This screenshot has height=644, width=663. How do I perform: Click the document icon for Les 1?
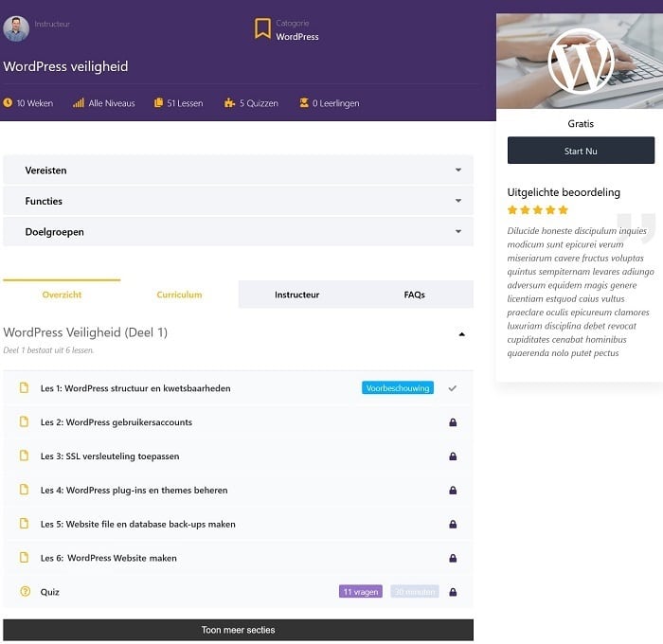click(24, 387)
